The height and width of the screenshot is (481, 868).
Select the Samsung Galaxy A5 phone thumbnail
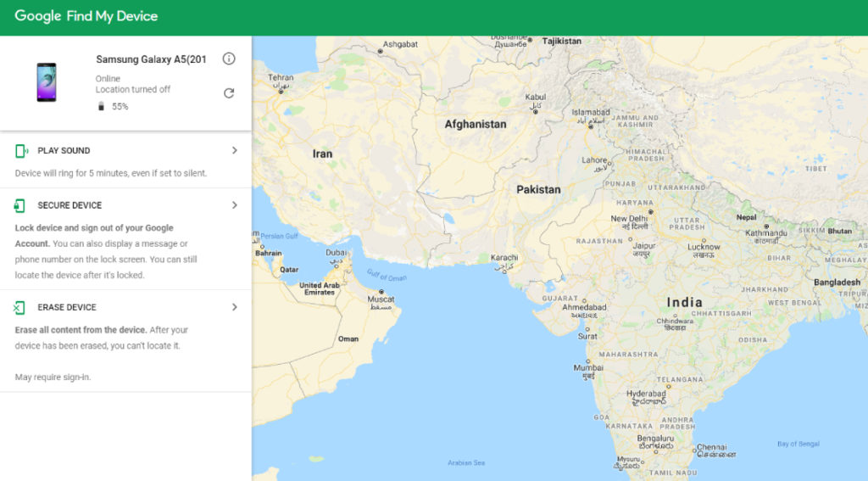click(x=47, y=82)
